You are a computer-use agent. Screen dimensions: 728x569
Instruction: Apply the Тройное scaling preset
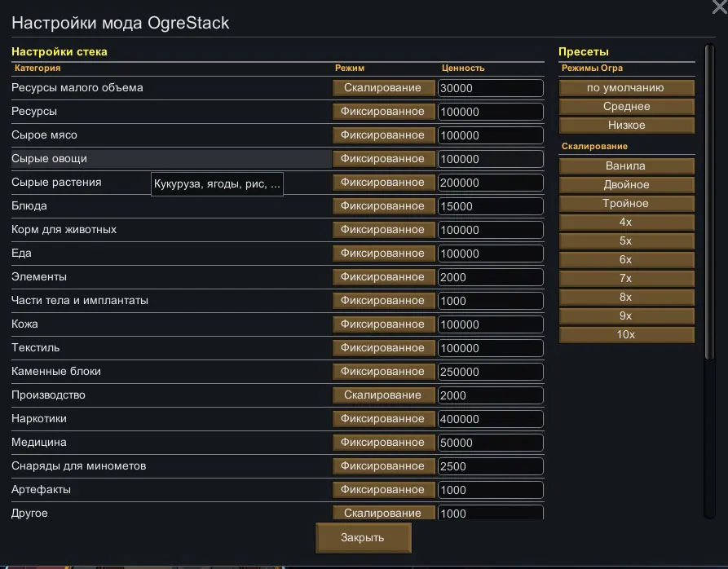626,204
